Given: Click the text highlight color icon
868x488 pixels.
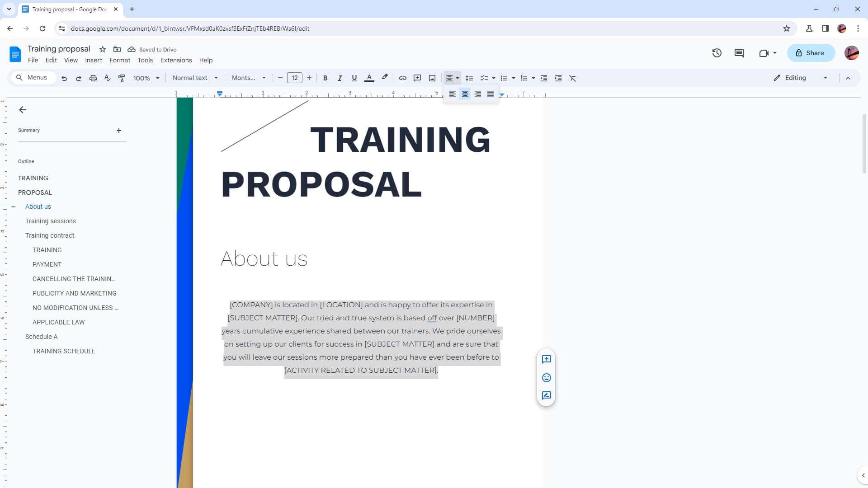Looking at the screenshot, I should [x=385, y=78].
